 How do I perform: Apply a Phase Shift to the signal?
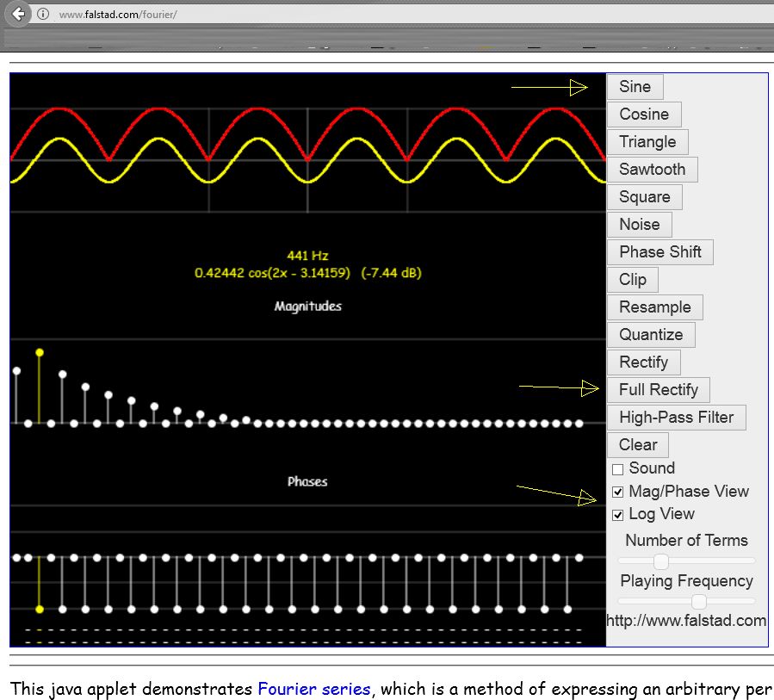[x=659, y=251]
